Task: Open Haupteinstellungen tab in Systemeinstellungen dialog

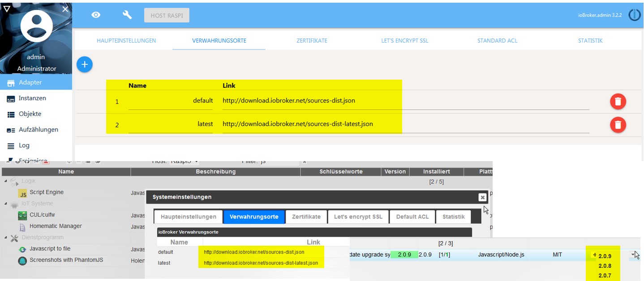Action: coord(188,217)
